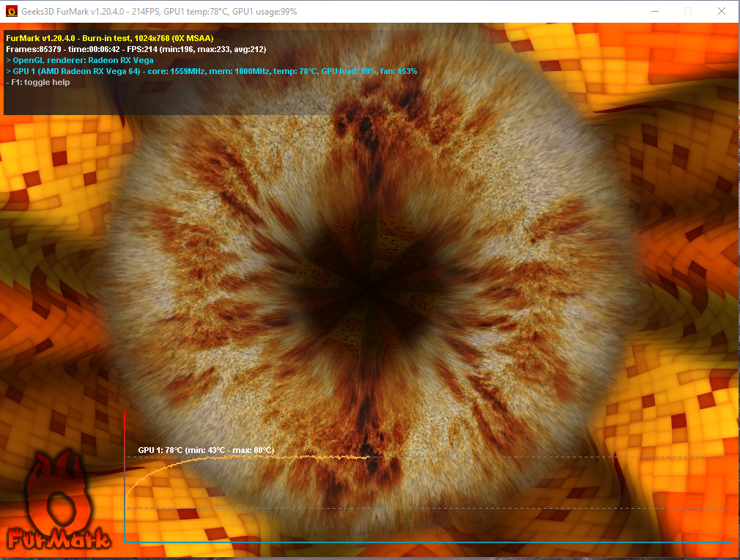
Task: Click the 'GPU 1: 78°C (min: 43°C - max: 80°C)' label
Action: 206,450
